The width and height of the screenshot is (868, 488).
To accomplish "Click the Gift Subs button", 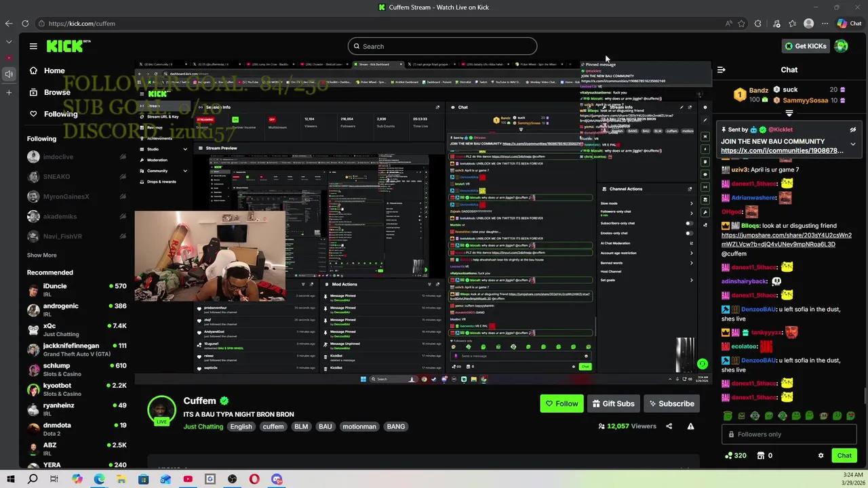I will click(613, 404).
